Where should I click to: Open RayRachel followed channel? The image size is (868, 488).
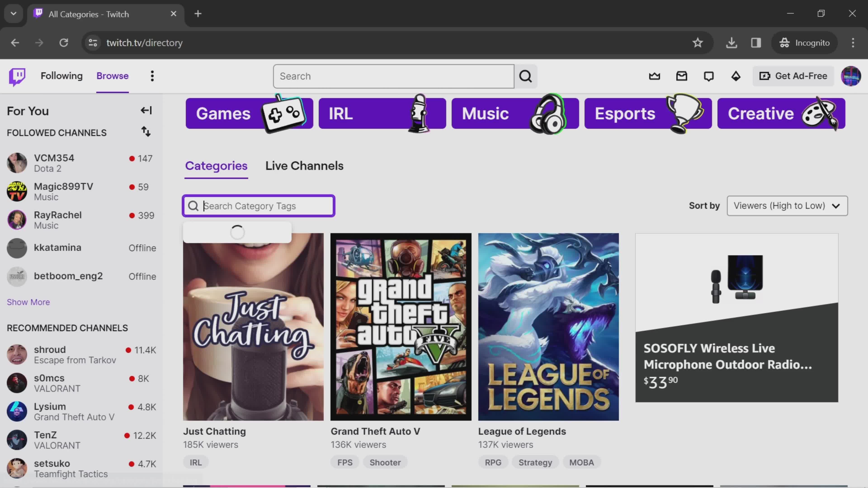click(81, 220)
